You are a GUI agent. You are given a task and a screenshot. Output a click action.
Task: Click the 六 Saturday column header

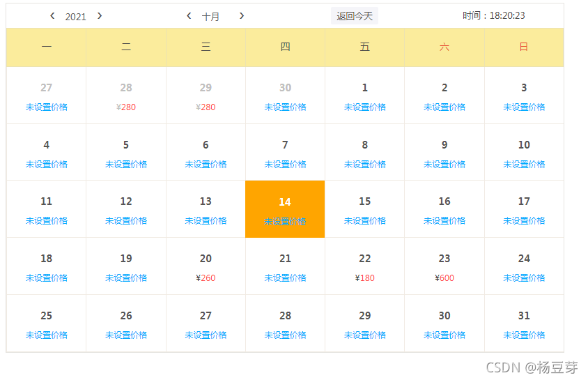pyautogui.click(x=444, y=47)
